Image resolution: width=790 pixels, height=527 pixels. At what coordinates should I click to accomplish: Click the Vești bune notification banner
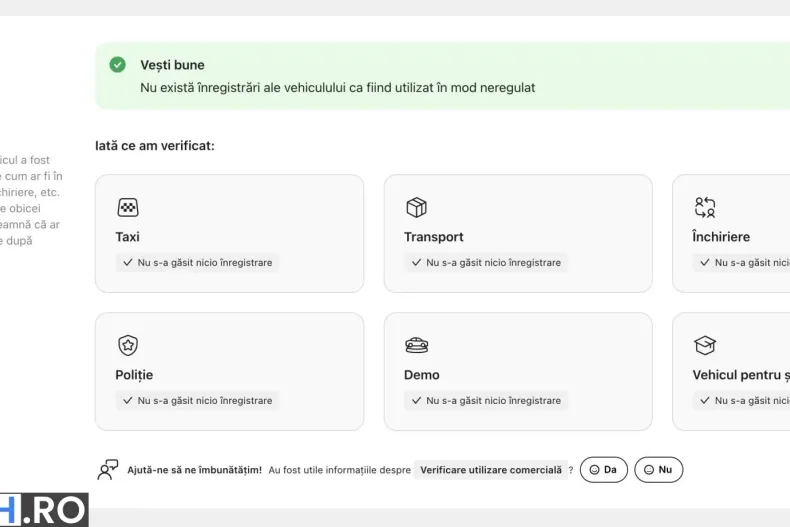(442, 76)
